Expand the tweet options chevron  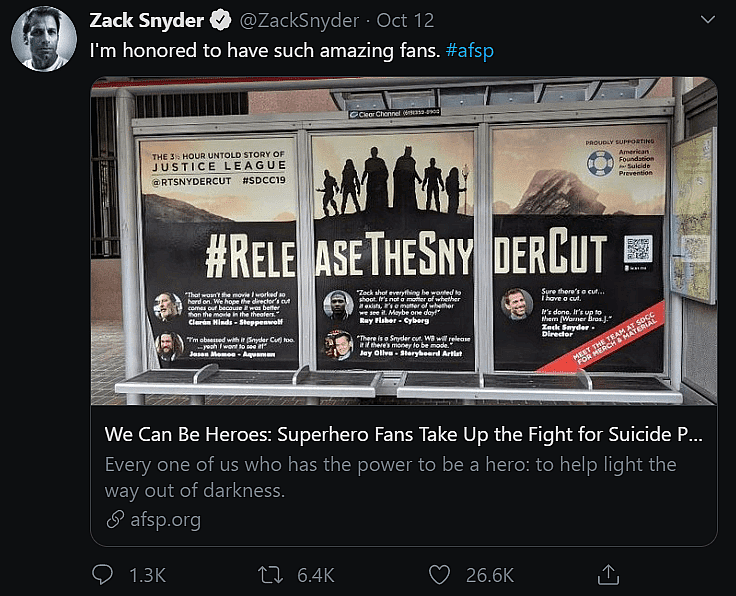(708, 21)
